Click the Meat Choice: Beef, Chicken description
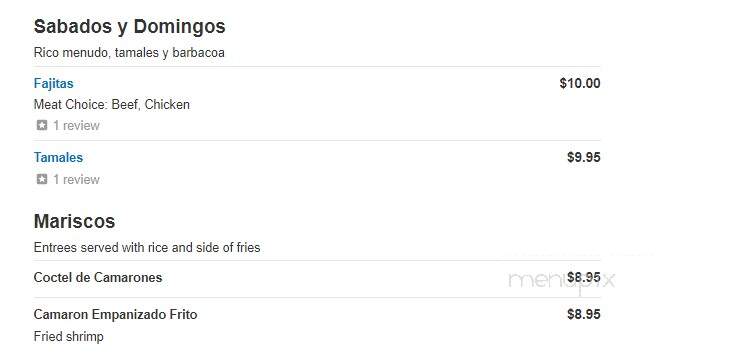The height and width of the screenshot is (363, 741). point(112,104)
